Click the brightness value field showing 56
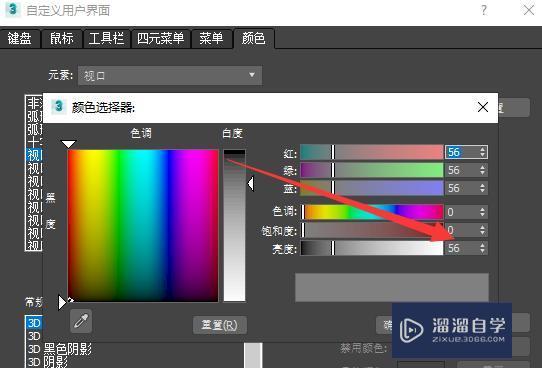The image size is (542, 368). click(461, 248)
